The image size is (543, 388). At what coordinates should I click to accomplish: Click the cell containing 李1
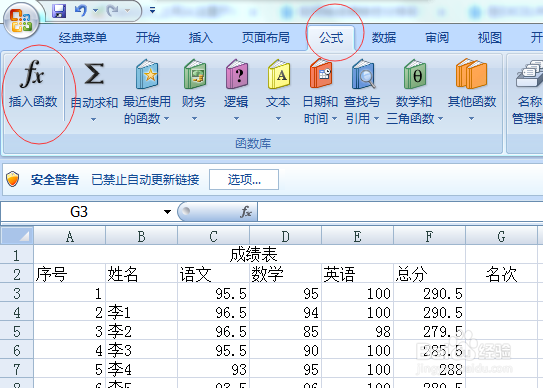(141, 312)
